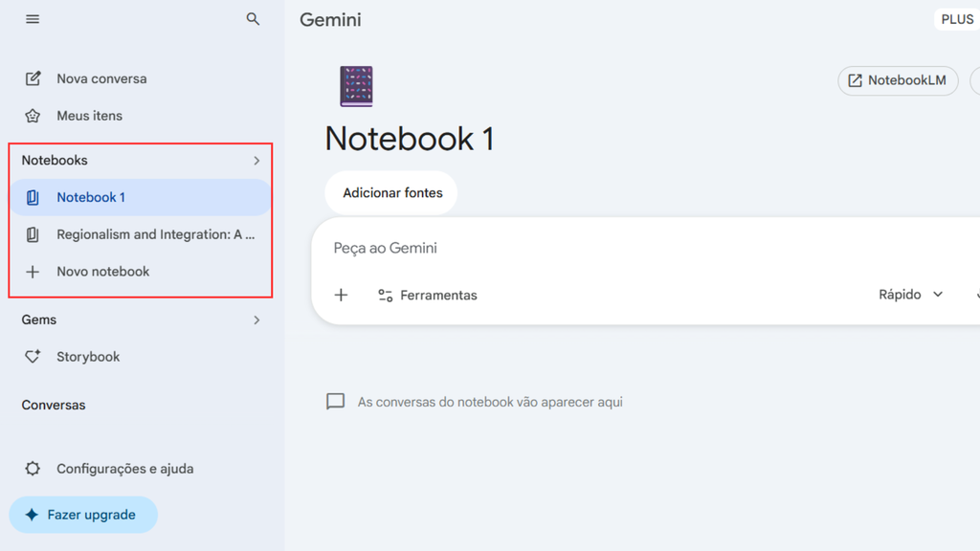Expand the Notebooks section chevron

point(256,160)
